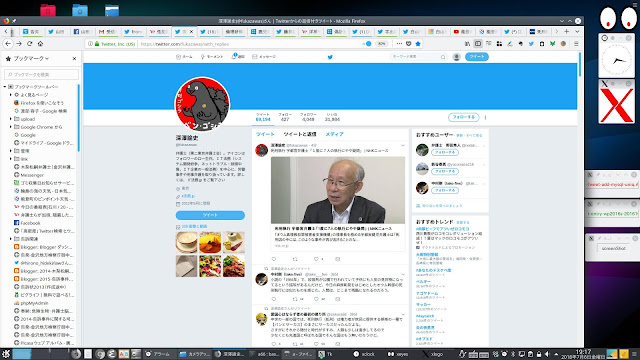Close the active Twitter browser tab
The height and width of the screenshot is (360, 640).
191,31
